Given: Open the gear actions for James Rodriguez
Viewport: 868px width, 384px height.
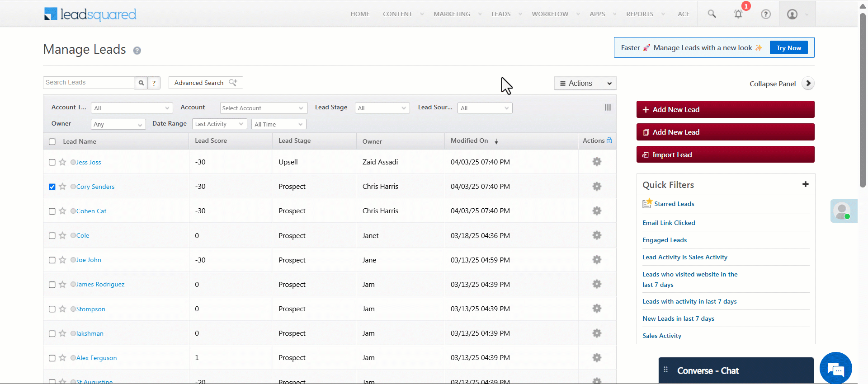Looking at the screenshot, I should pyautogui.click(x=597, y=284).
